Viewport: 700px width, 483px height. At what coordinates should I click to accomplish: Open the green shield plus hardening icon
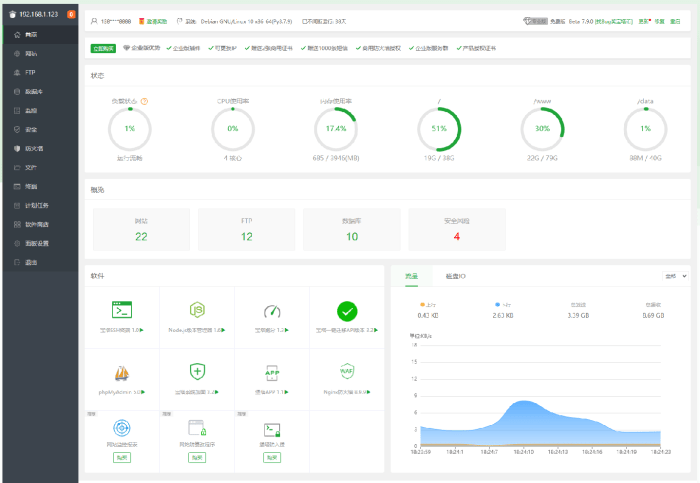click(x=197, y=371)
